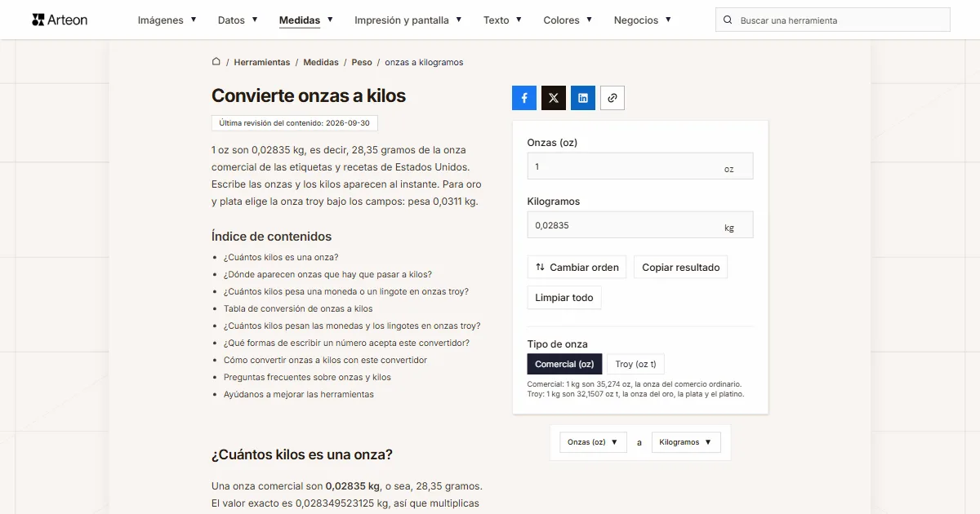Open Herramientas breadcrumb link
980x514 pixels.
[x=262, y=62]
